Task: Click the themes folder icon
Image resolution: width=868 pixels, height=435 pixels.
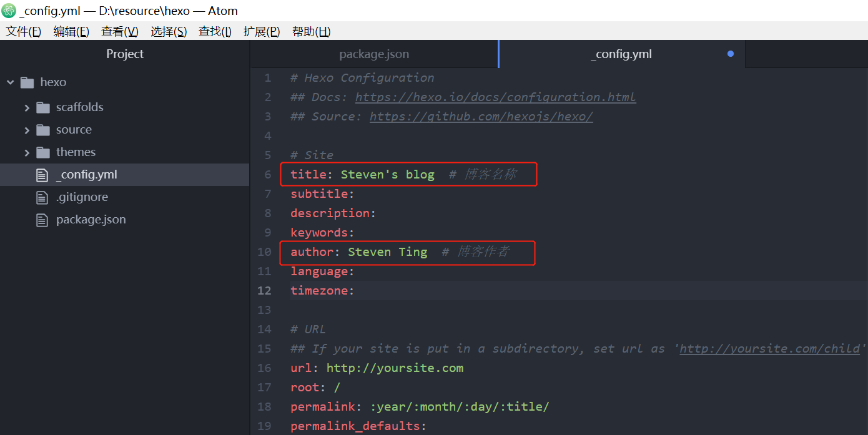Action: click(x=43, y=152)
